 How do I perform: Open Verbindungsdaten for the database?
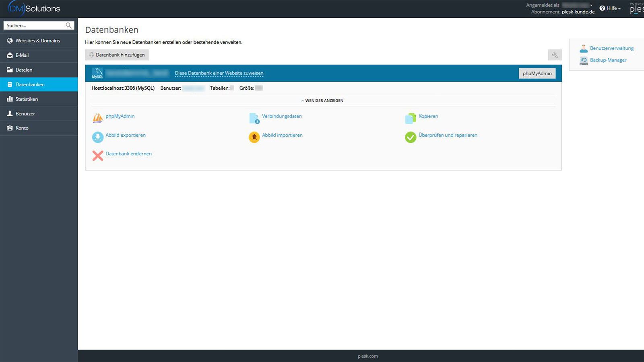coord(281,116)
